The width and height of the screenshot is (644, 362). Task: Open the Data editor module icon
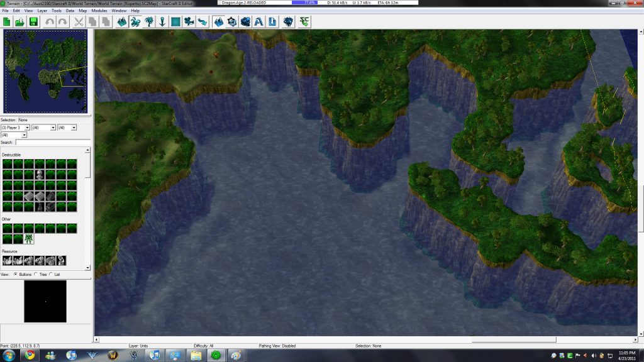tap(246, 22)
